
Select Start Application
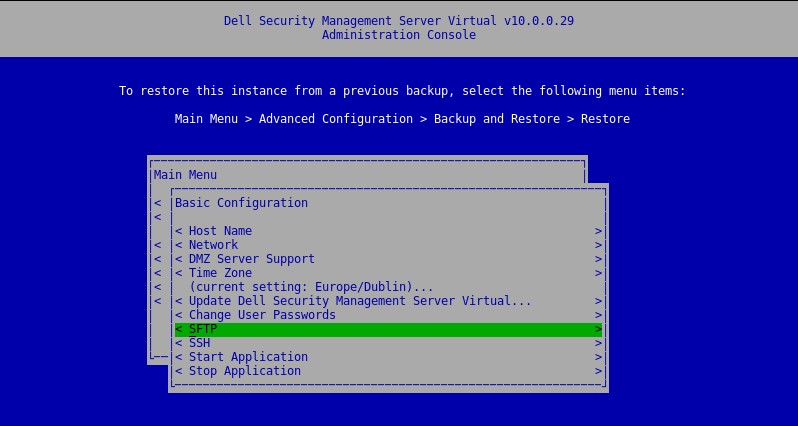point(248,357)
